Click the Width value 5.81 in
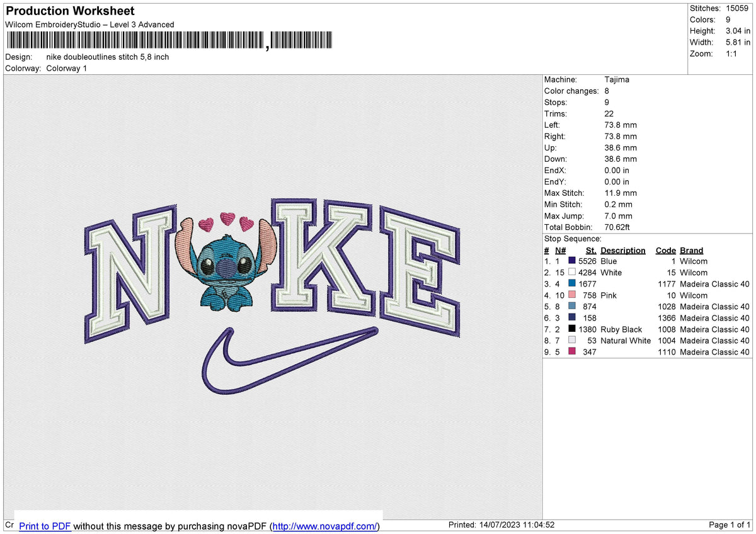 pyautogui.click(x=738, y=42)
